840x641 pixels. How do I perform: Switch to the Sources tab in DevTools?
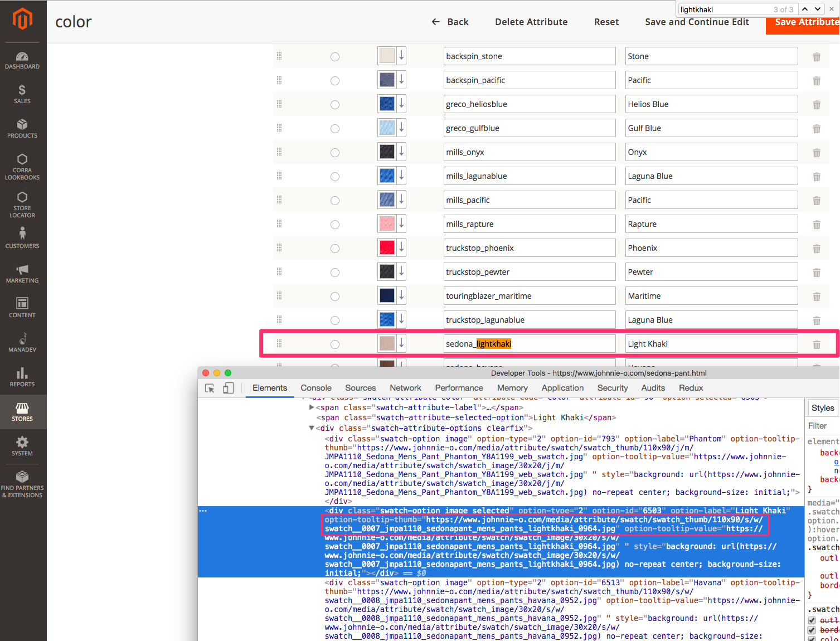tap(361, 388)
